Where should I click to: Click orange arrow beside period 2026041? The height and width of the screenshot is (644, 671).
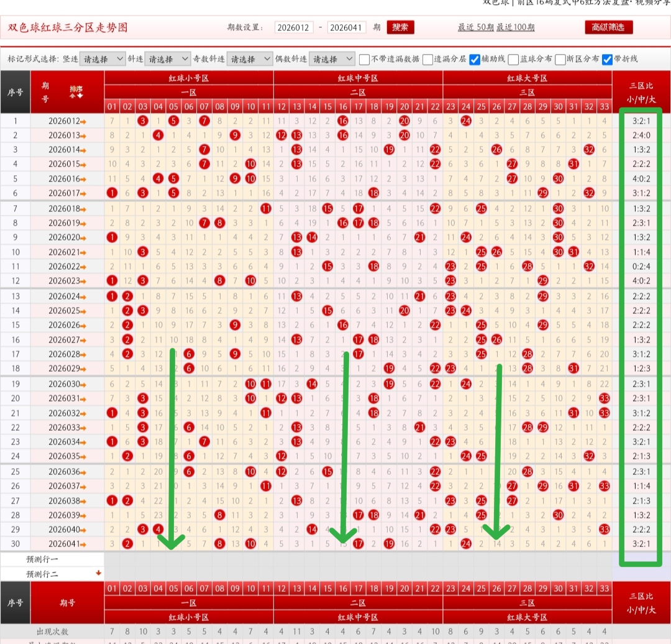coord(83,545)
